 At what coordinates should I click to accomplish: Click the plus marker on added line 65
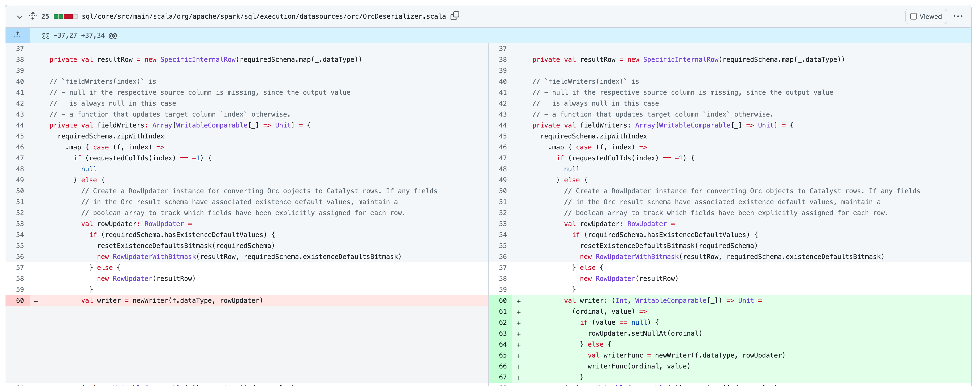(519, 356)
